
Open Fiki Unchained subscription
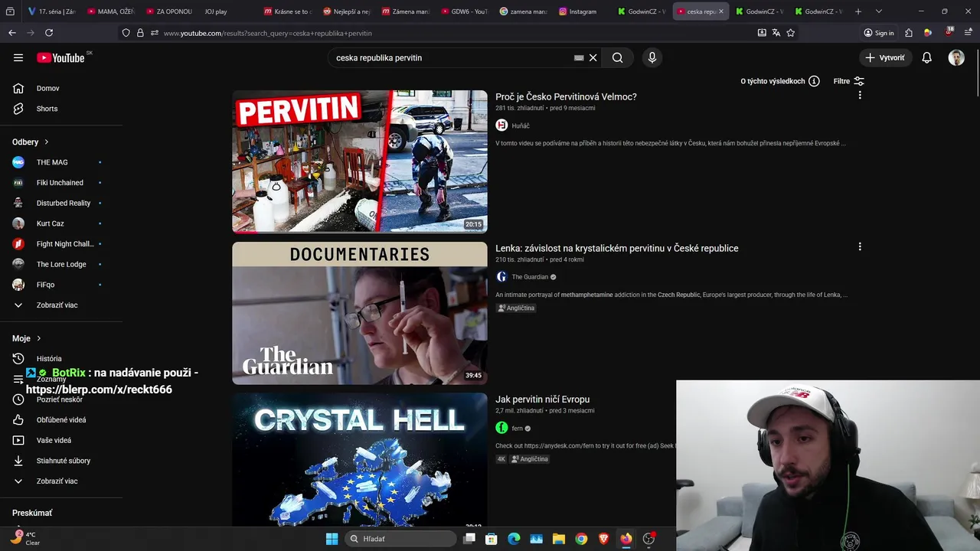[61, 183]
